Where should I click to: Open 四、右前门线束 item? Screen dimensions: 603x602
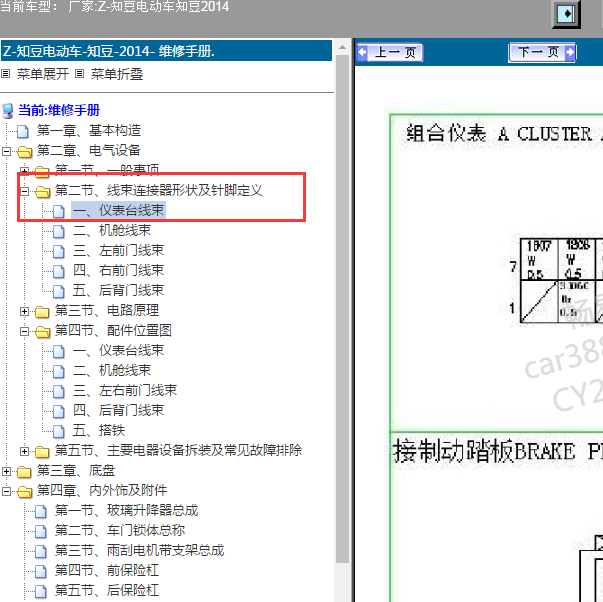[118, 270]
